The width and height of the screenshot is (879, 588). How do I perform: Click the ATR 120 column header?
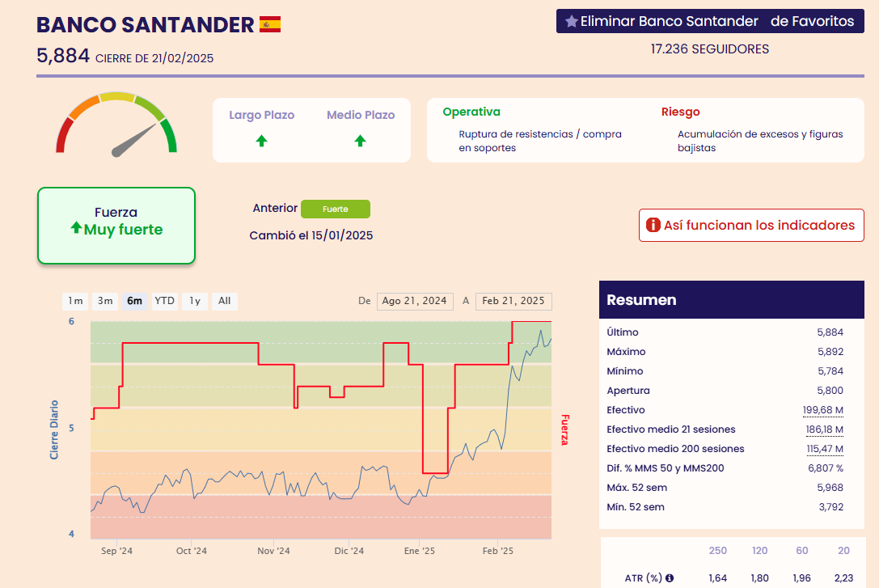pyautogui.click(x=759, y=551)
